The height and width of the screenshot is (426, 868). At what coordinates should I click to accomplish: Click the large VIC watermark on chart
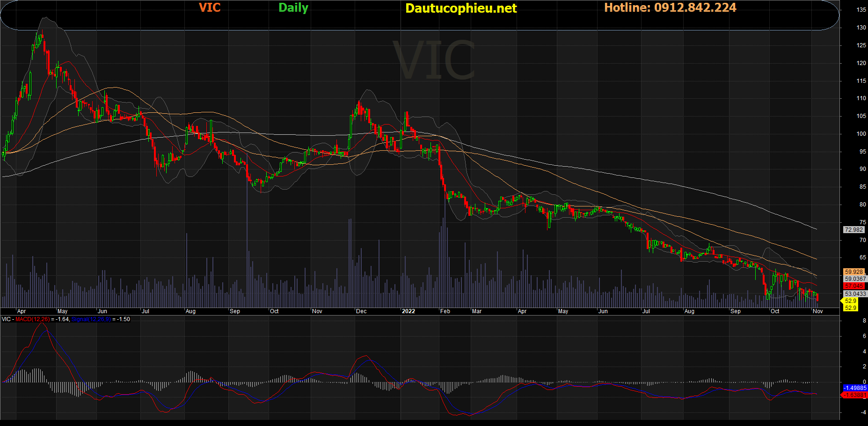pyautogui.click(x=433, y=61)
